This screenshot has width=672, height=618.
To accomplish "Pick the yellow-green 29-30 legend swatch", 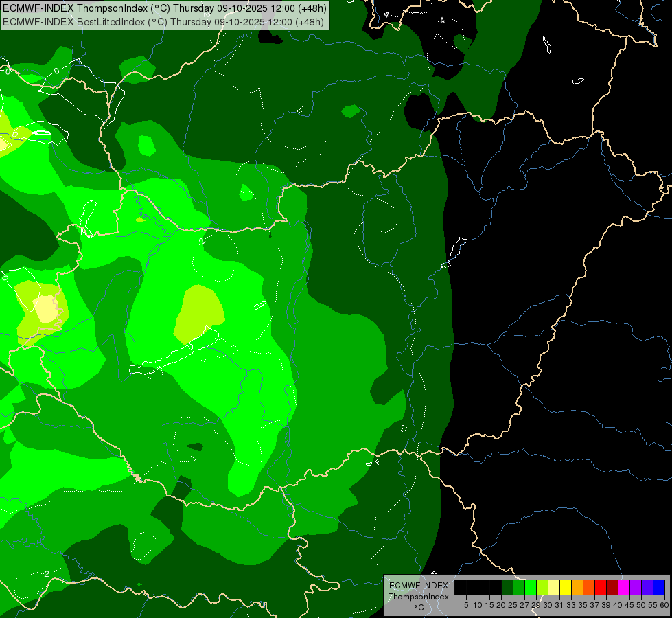I will 542,587.
